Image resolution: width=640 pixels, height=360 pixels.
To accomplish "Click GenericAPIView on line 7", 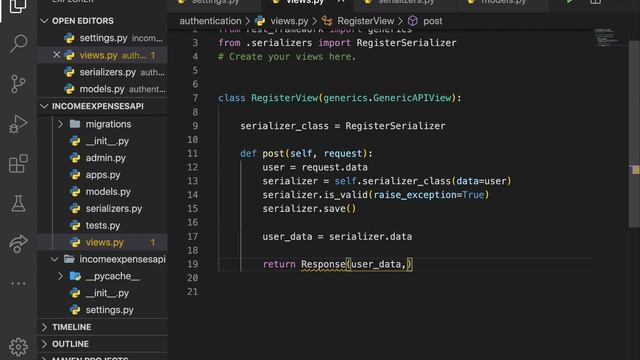I will tap(412, 98).
